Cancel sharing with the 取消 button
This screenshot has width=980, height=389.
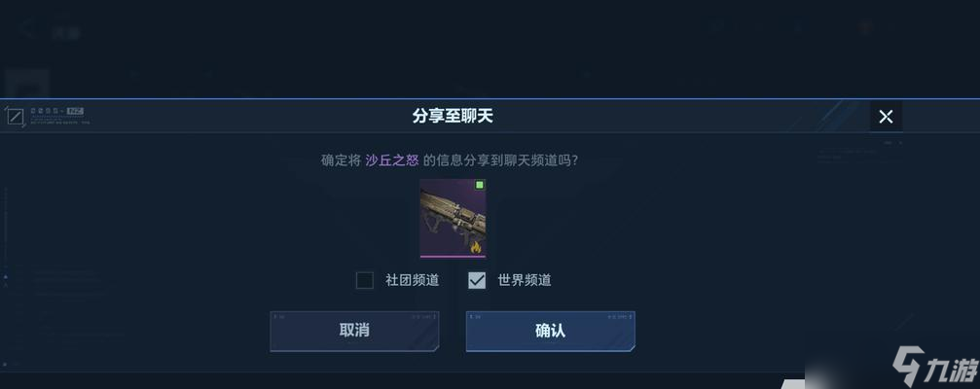pyautogui.click(x=354, y=331)
